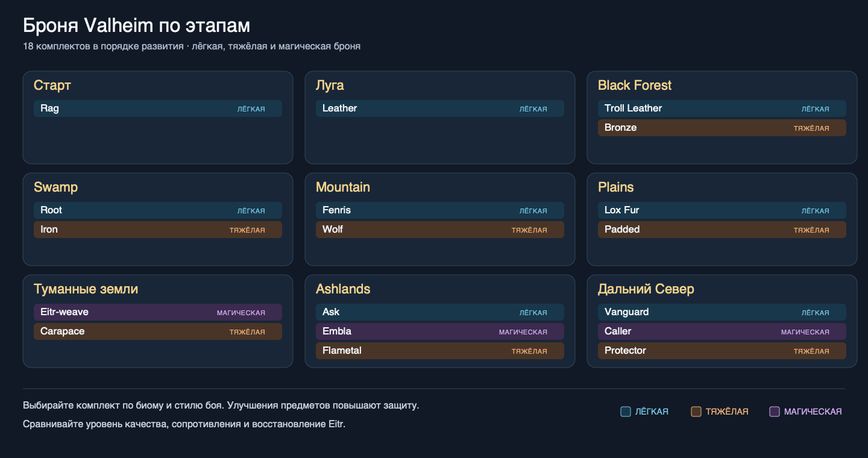Screen dimensions: 868x458
Task: Select the Vanguard armor row
Action: point(722,312)
